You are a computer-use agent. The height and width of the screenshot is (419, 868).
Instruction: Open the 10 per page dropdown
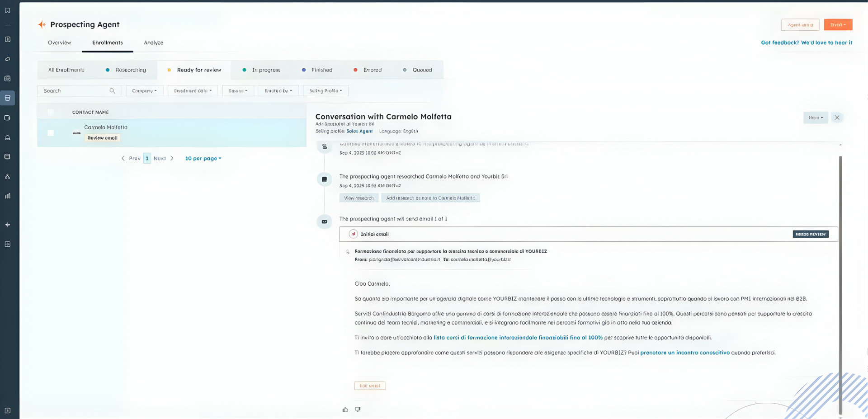pos(203,158)
